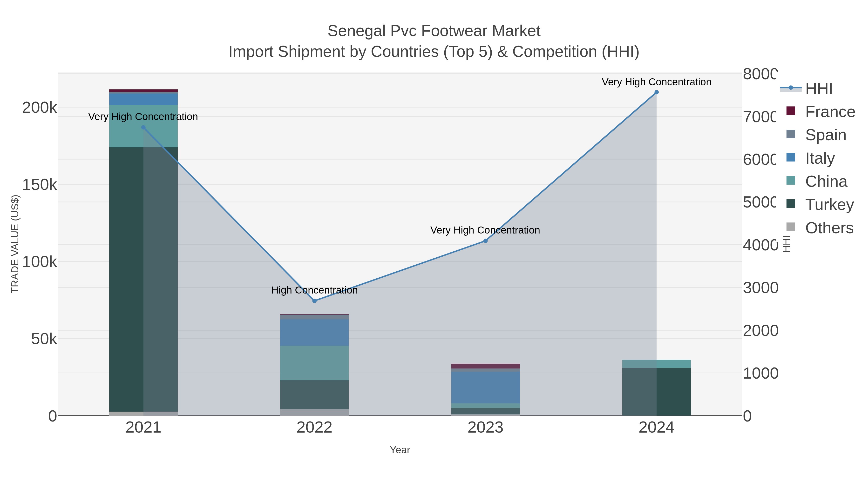Click the High Concentration annotation for 2022

pos(314,290)
